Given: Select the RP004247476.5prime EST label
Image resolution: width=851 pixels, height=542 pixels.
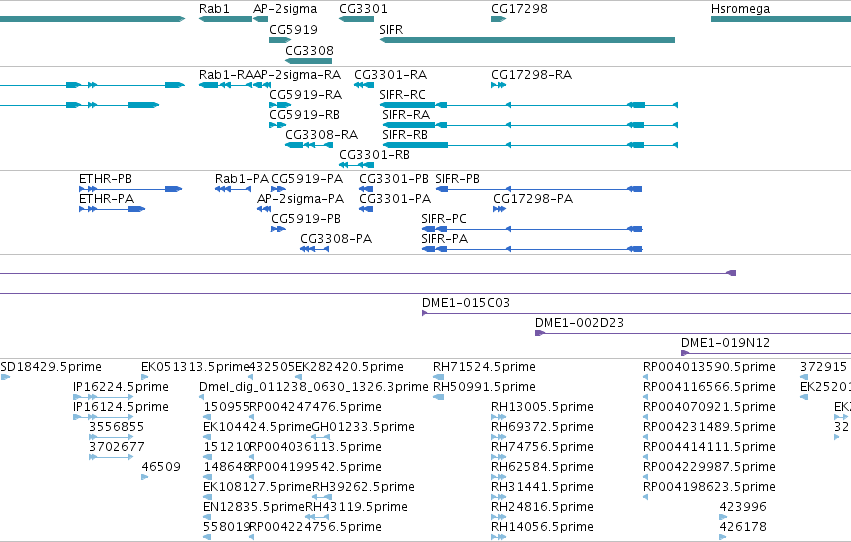Looking at the screenshot, I should [315, 407].
